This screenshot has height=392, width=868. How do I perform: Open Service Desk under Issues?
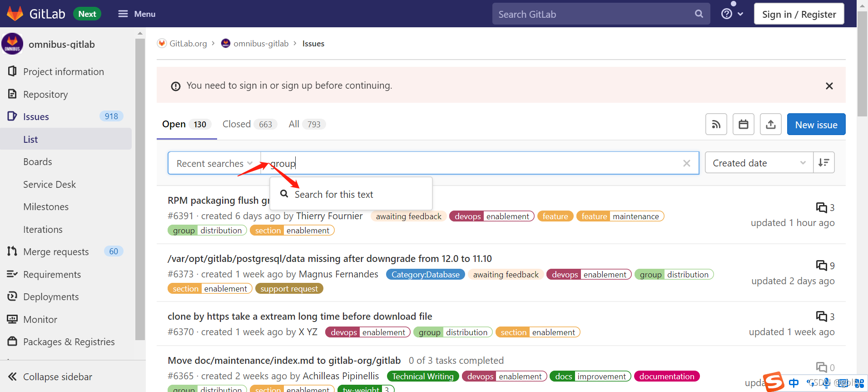pos(50,184)
